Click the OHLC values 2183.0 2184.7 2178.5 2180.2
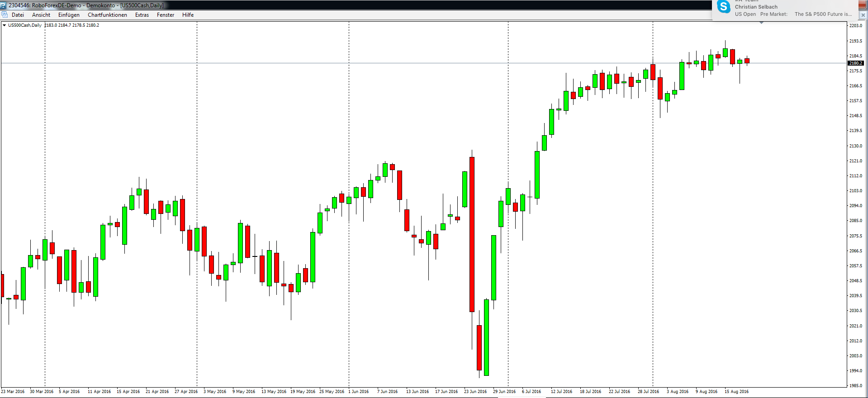This screenshot has height=398, width=868. point(72,25)
